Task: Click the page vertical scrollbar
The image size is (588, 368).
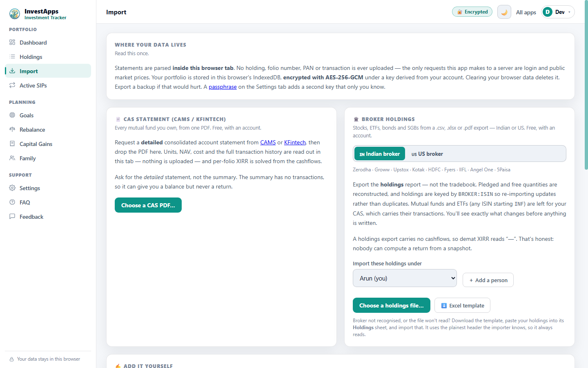Action: [586, 86]
